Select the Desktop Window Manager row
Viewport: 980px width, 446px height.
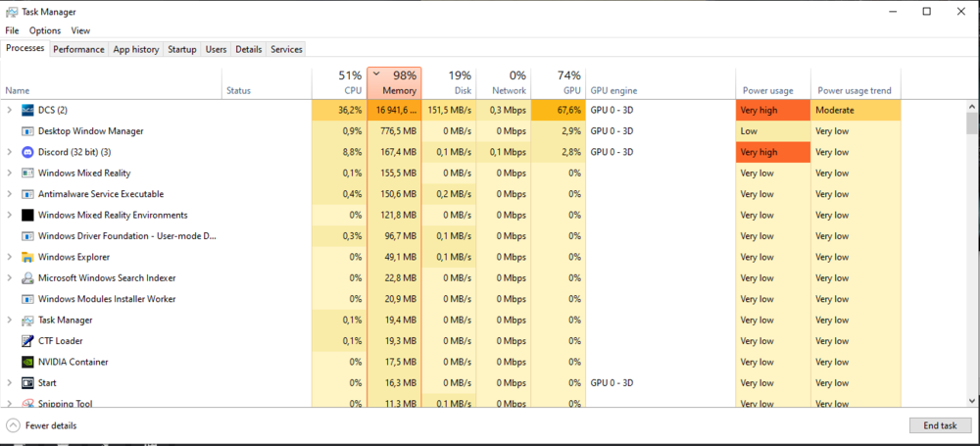[90, 131]
